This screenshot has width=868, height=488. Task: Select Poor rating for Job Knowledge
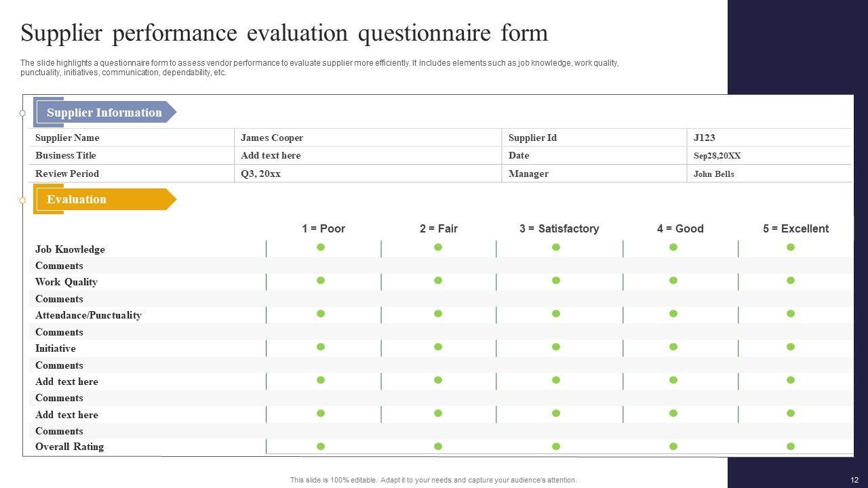[x=321, y=247]
